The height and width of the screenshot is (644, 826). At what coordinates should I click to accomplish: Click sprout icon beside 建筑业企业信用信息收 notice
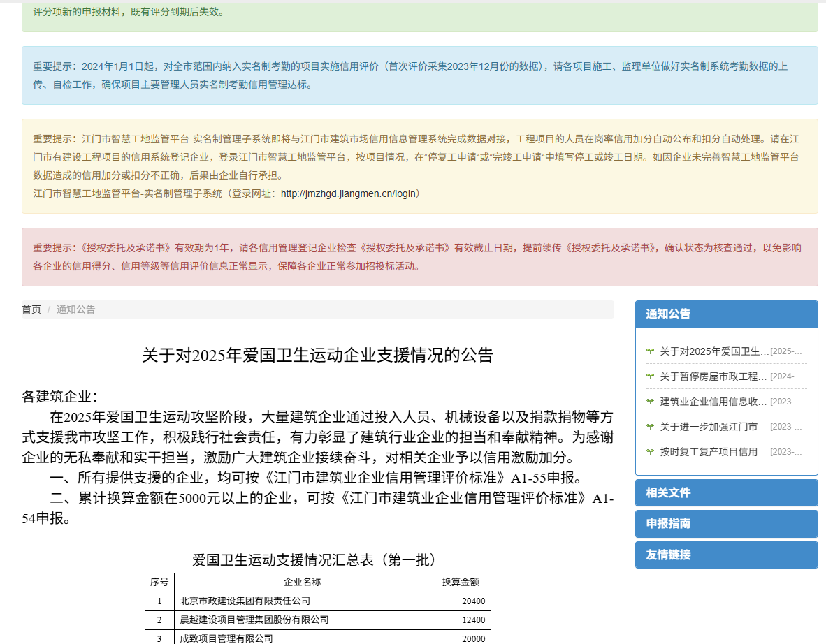pos(650,402)
